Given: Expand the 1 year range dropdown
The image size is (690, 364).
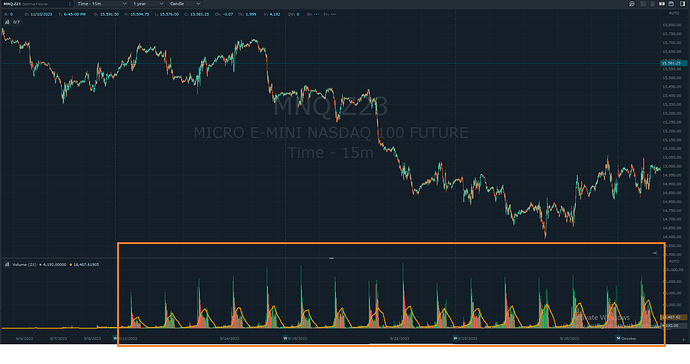Looking at the screenshot, I should pyautogui.click(x=148, y=4).
